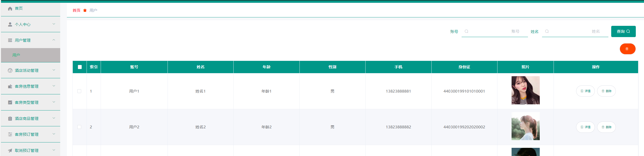Click the 姓名 column header

point(201,67)
